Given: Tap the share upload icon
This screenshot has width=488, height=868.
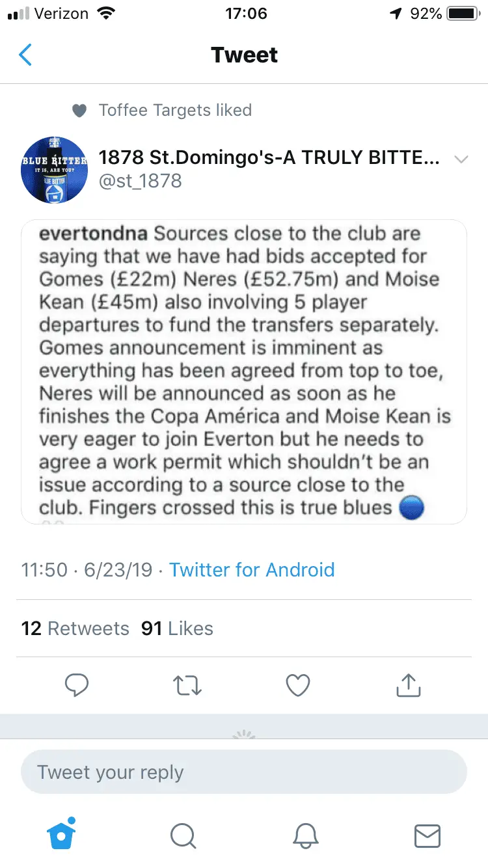Looking at the screenshot, I should 408,685.
